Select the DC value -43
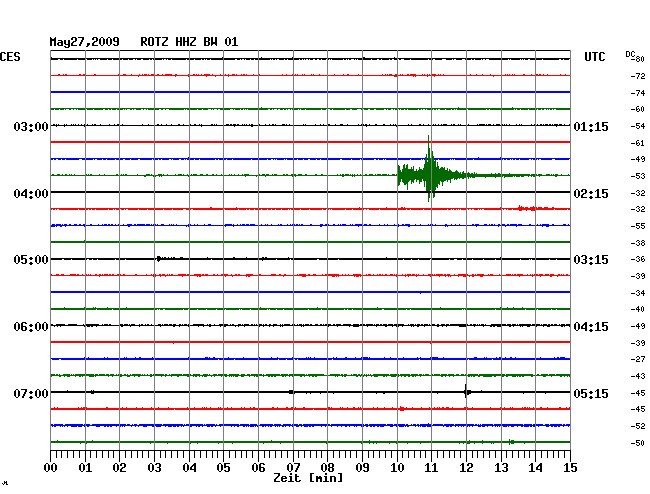This screenshot has width=650, height=494. click(x=638, y=376)
